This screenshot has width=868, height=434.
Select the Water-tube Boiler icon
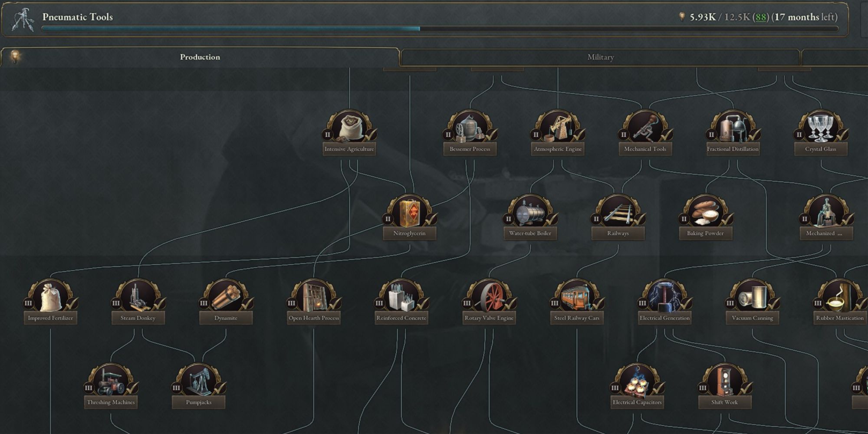click(530, 211)
